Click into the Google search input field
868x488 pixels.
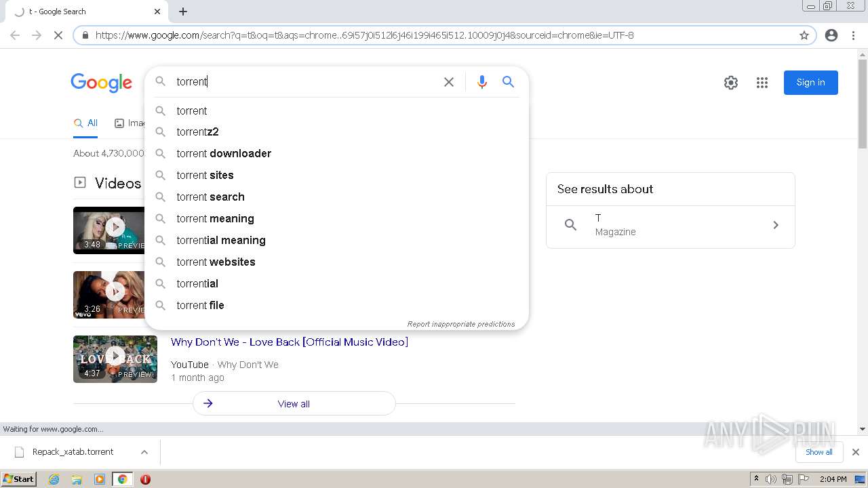click(305, 82)
